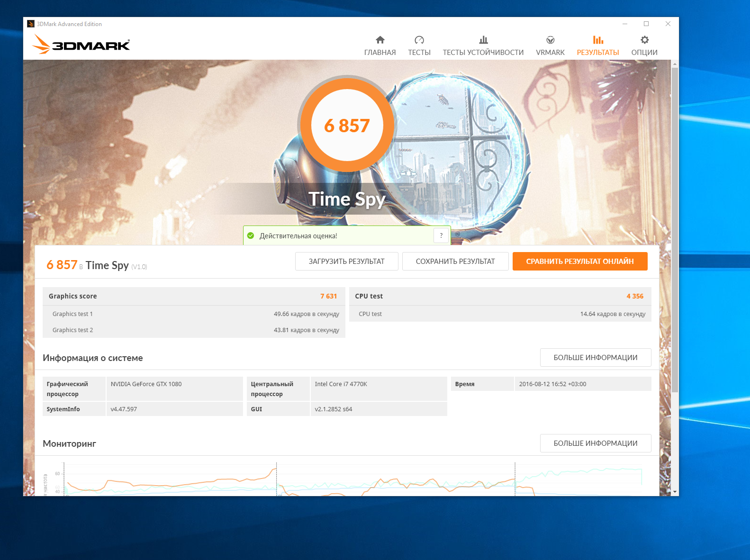Click the home icon above ГЛАВНАЯ
The height and width of the screenshot is (560, 750).
click(380, 40)
